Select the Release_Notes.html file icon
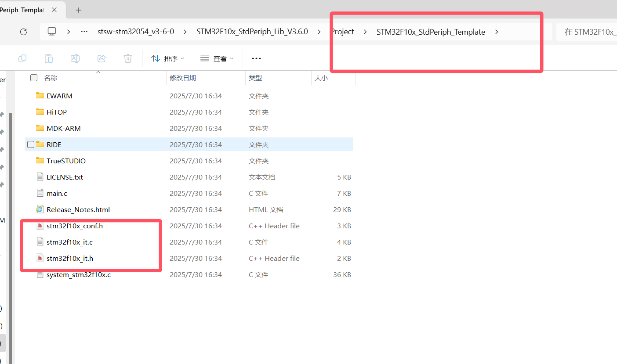This screenshot has height=364, width=617. pos(40,209)
